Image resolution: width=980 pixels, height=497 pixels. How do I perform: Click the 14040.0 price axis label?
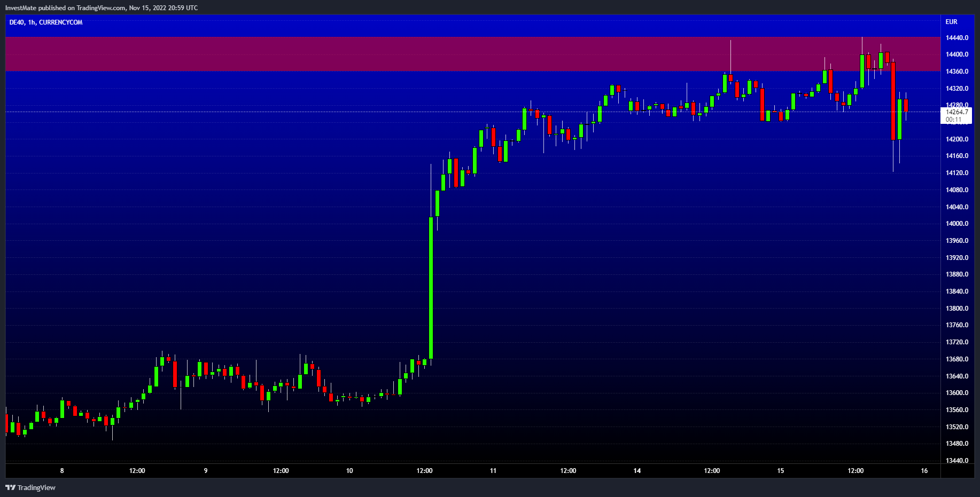pos(957,207)
